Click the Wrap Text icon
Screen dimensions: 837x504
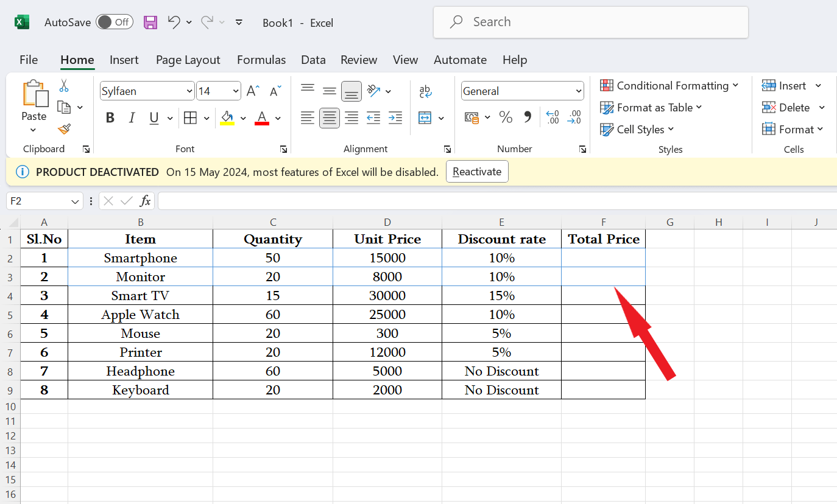(x=425, y=91)
